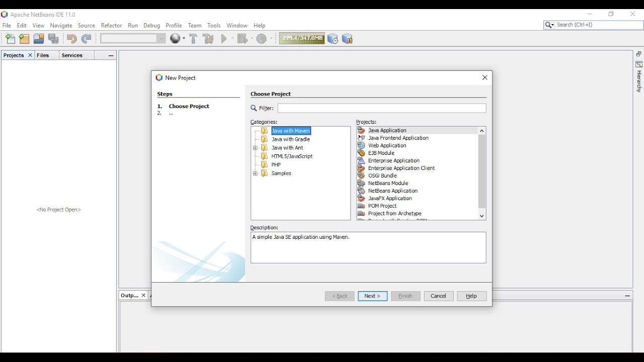Open the Navigate menu
Image resolution: width=644 pixels, height=362 pixels.
tap(61, 25)
